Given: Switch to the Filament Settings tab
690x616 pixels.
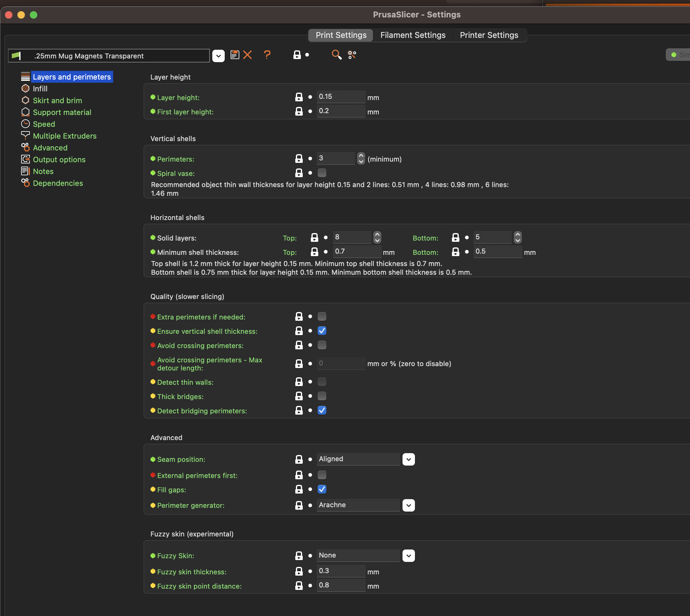Looking at the screenshot, I should click(x=412, y=35).
